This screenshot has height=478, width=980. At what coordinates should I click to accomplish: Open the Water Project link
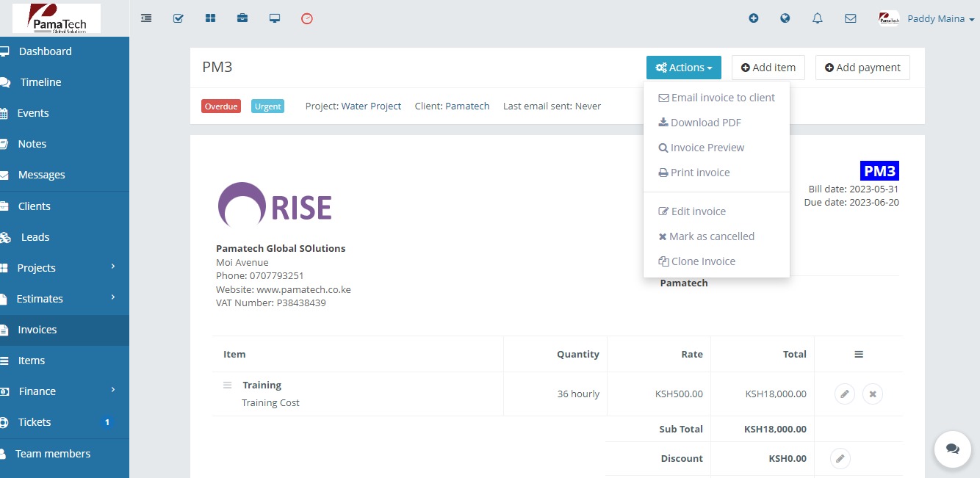(371, 106)
